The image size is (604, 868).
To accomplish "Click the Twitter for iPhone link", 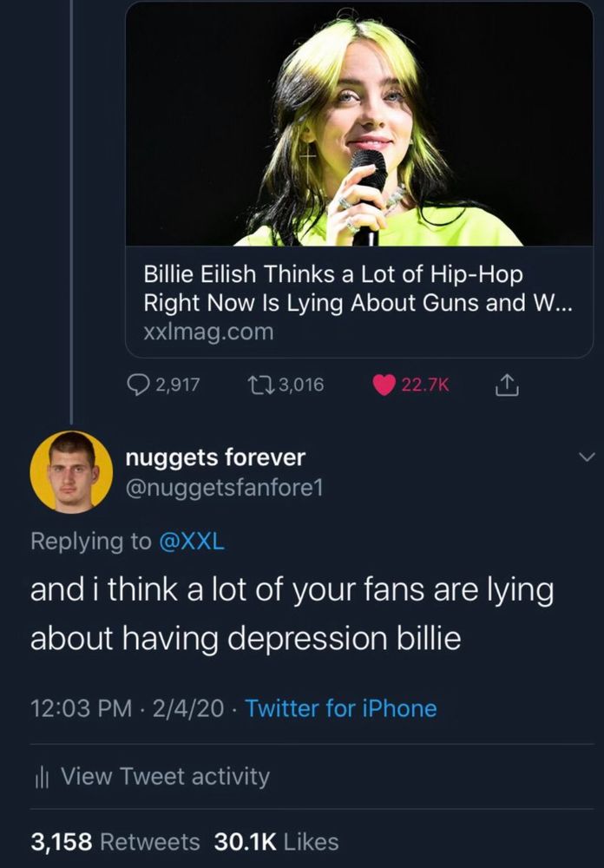I will pyautogui.click(x=341, y=708).
